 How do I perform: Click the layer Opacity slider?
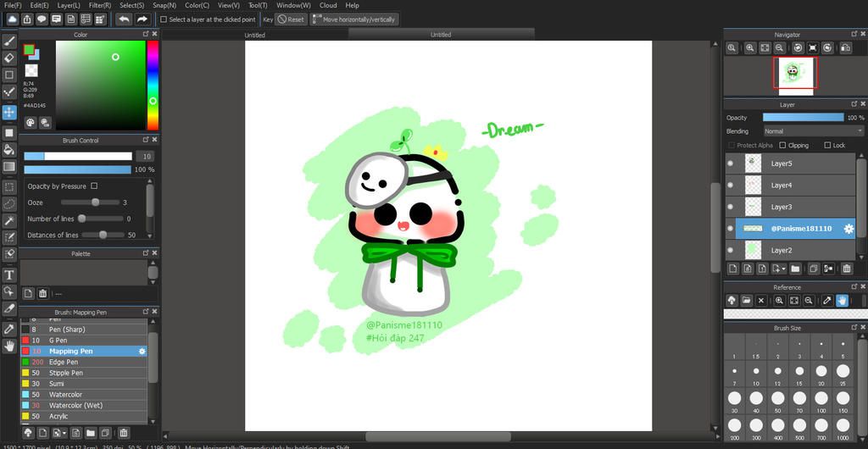point(804,117)
